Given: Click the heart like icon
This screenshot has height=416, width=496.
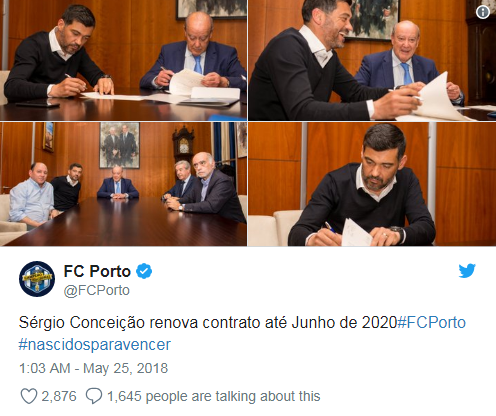Looking at the screenshot, I should pyautogui.click(x=29, y=396).
